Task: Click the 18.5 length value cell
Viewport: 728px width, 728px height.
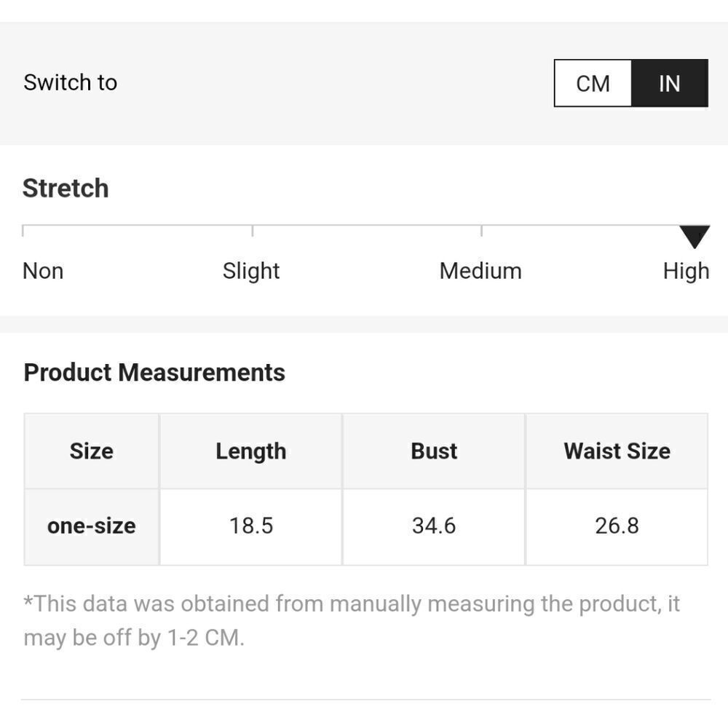Action: [x=250, y=526]
